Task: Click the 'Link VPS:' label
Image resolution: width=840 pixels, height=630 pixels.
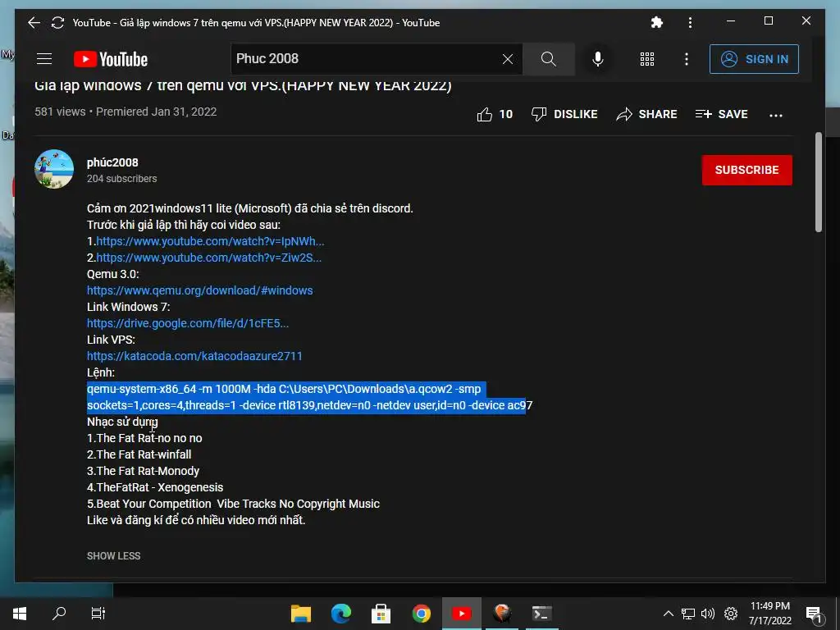Action: [x=111, y=340]
